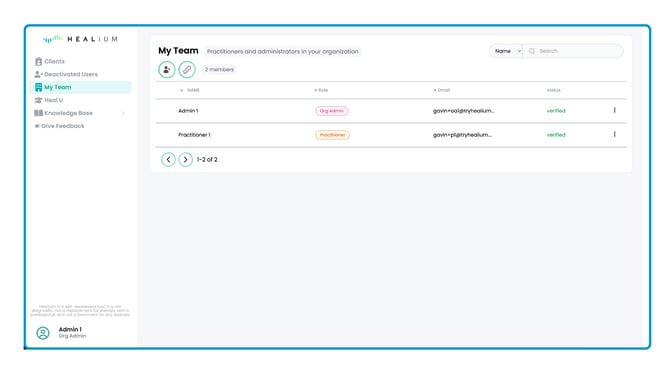This screenshot has height=376, width=670.
Task: Click the Practitioner role badge
Action: pos(332,135)
